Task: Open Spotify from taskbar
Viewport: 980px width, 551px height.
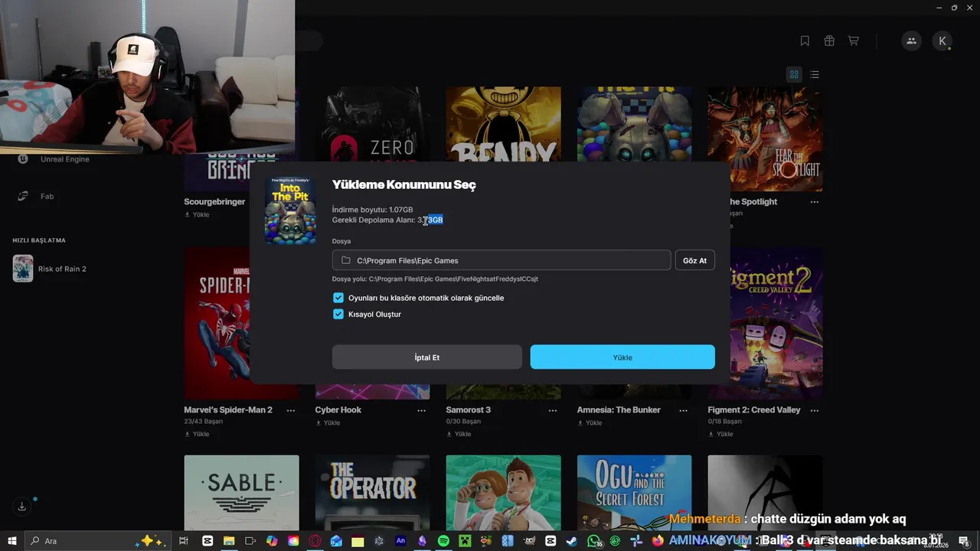Action: 444,540
